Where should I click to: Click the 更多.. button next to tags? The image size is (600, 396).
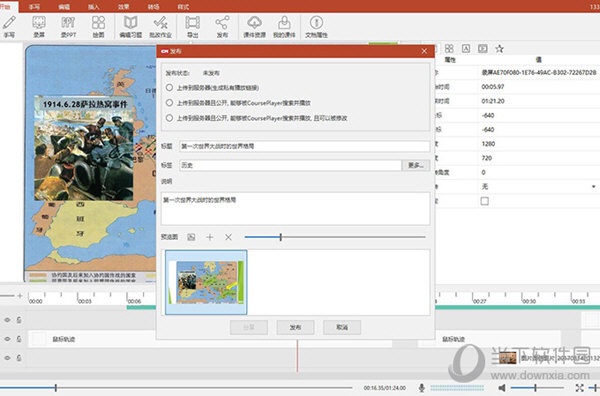click(416, 165)
